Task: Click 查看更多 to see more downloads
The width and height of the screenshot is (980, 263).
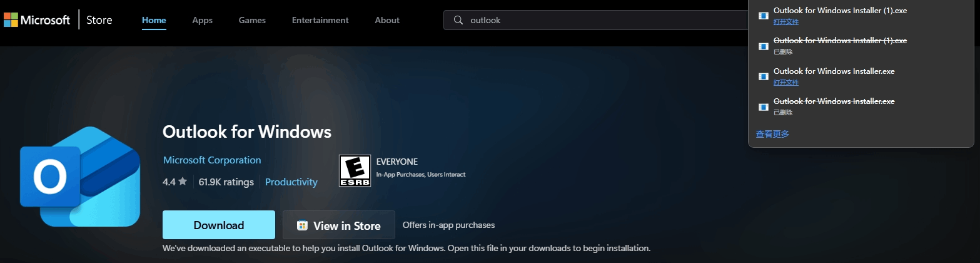Action: pos(772,134)
